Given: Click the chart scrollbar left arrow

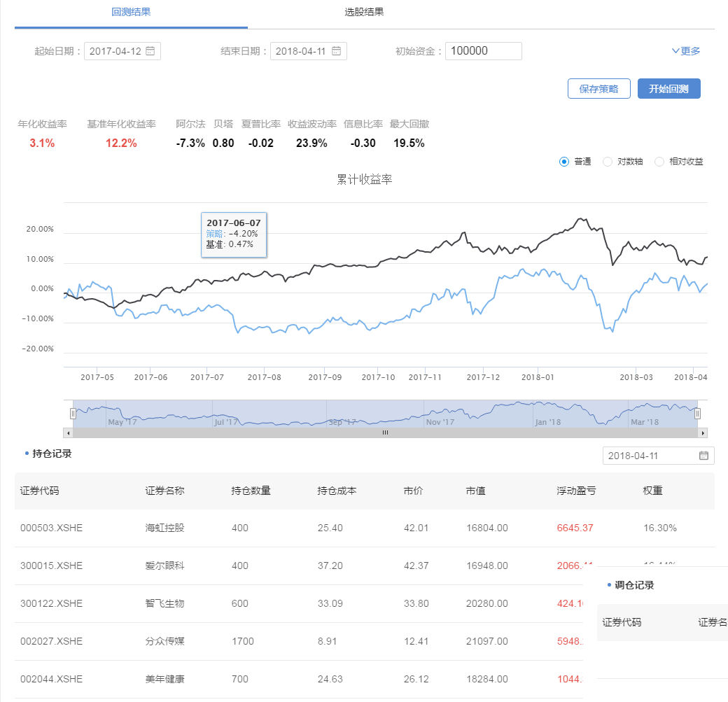Looking at the screenshot, I should click(x=68, y=433).
